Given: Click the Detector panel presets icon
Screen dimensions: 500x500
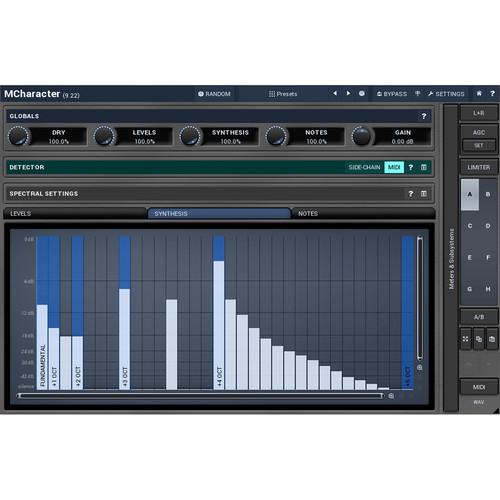Looking at the screenshot, I should point(424,167).
